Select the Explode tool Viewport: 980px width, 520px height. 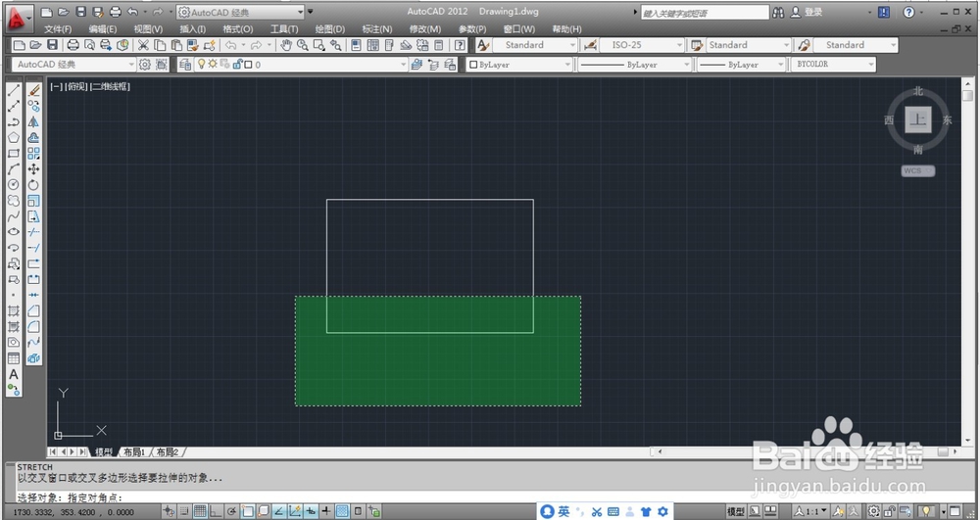33,358
